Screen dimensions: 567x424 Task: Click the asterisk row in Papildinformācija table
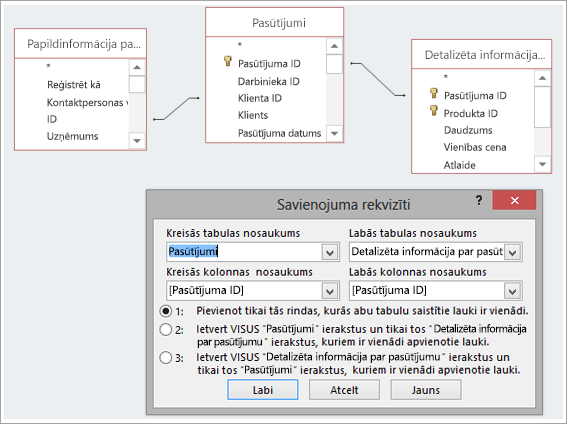click(x=48, y=66)
